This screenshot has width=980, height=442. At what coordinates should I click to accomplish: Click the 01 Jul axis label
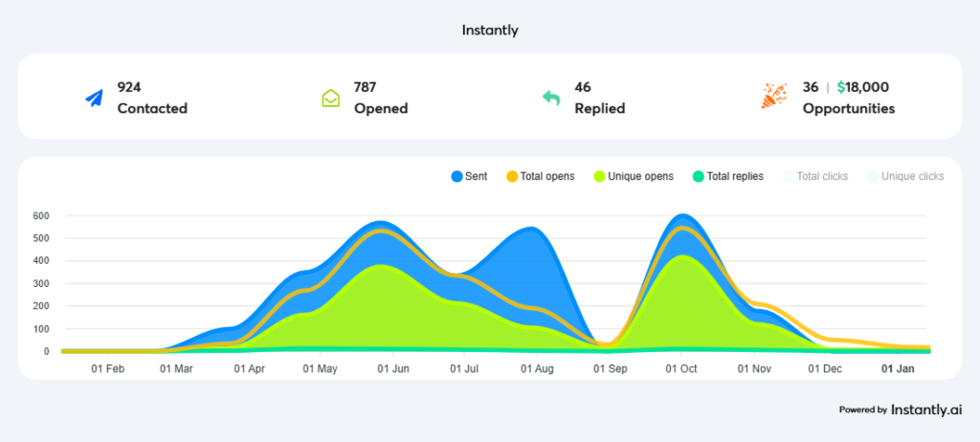pyautogui.click(x=464, y=369)
